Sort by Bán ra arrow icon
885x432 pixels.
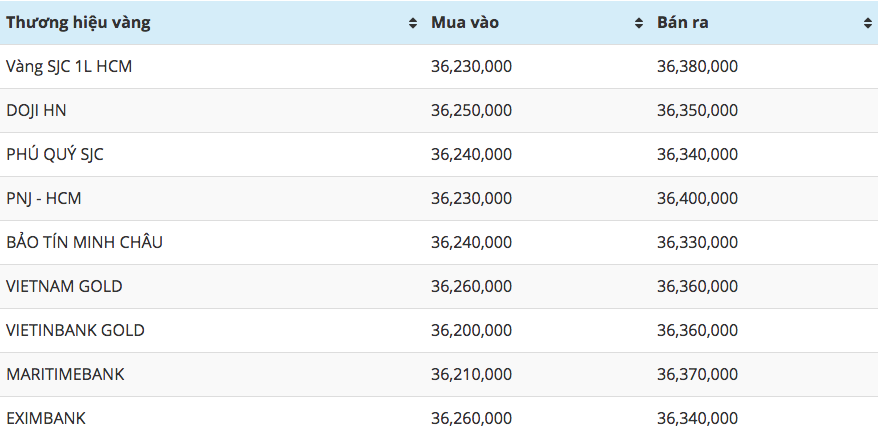868,23
